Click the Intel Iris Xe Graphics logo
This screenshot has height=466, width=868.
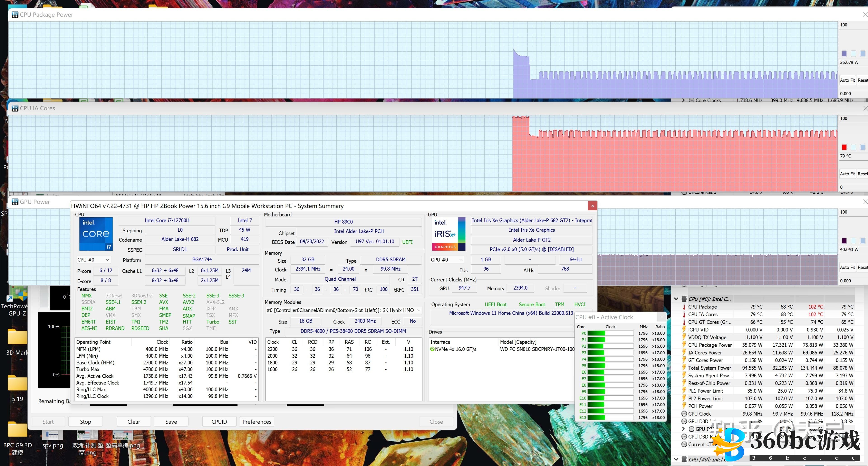click(x=448, y=234)
